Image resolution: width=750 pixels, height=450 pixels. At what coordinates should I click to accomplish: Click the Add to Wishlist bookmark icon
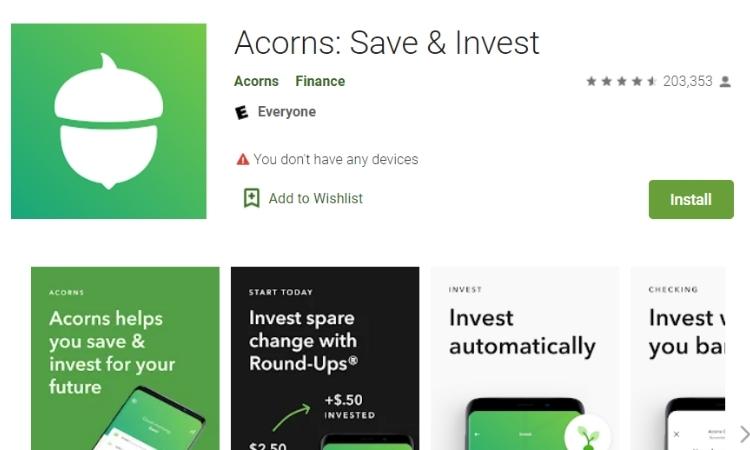(252, 198)
